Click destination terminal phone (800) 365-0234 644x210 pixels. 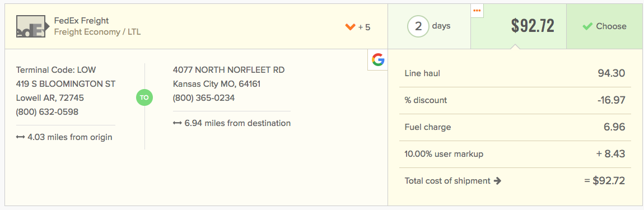[x=204, y=98]
